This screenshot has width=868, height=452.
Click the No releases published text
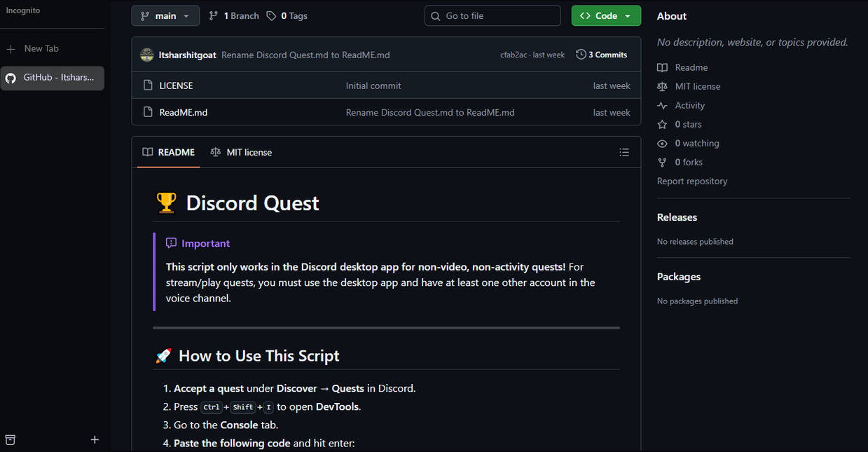pyautogui.click(x=695, y=242)
